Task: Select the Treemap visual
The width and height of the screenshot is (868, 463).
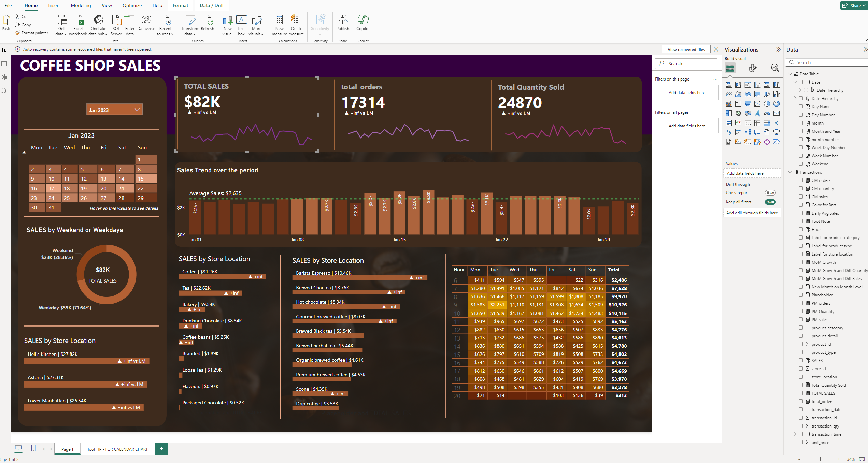Action: (x=728, y=113)
